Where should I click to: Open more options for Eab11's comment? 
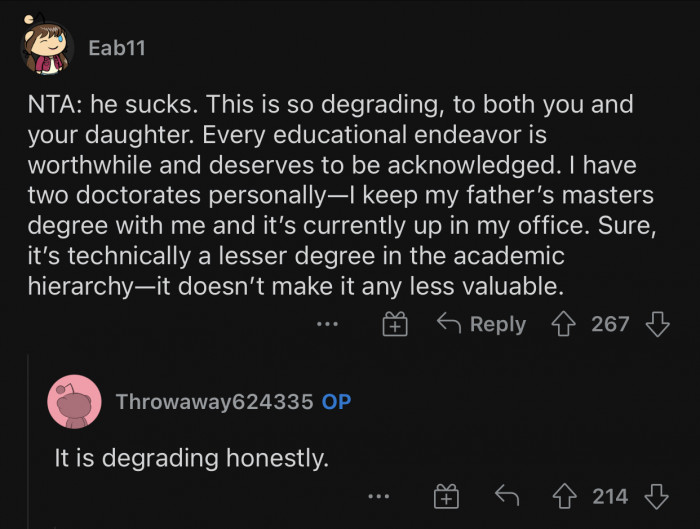(x=327, y=324)
